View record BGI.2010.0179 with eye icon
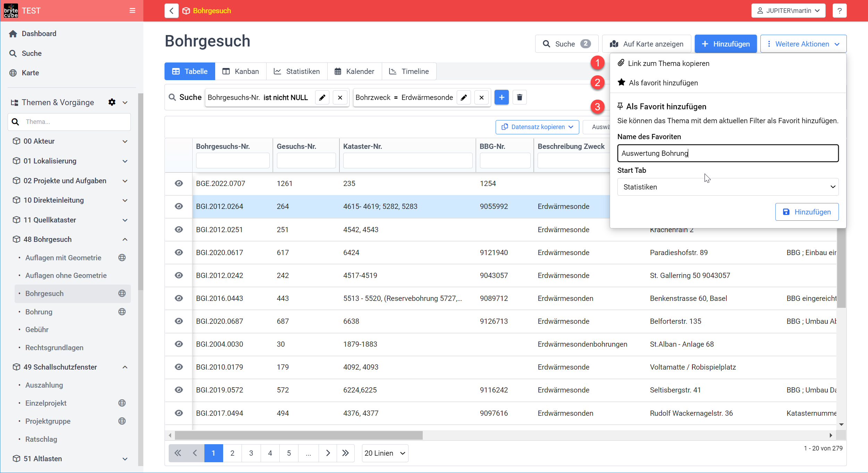This screenshot has width=868, height=473. point(179,367)
